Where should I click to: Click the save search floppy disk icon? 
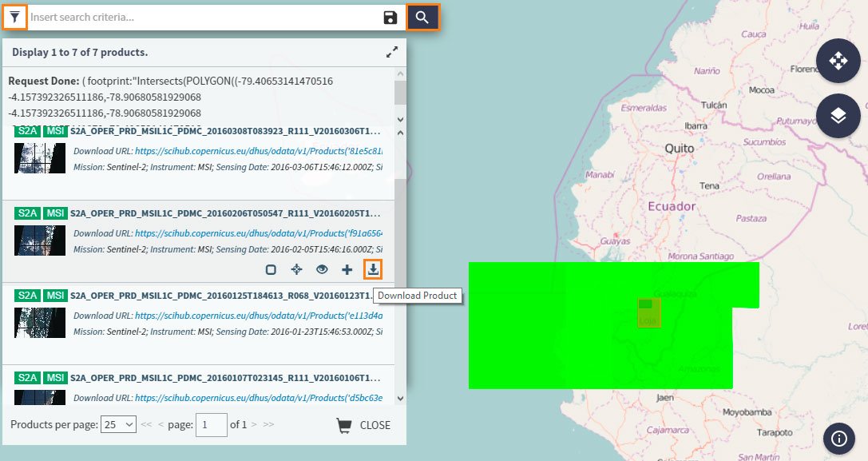point(390,17)
